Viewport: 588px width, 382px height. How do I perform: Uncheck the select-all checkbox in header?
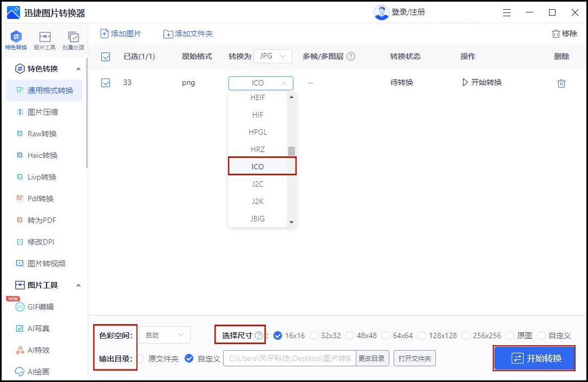[106, 56]
